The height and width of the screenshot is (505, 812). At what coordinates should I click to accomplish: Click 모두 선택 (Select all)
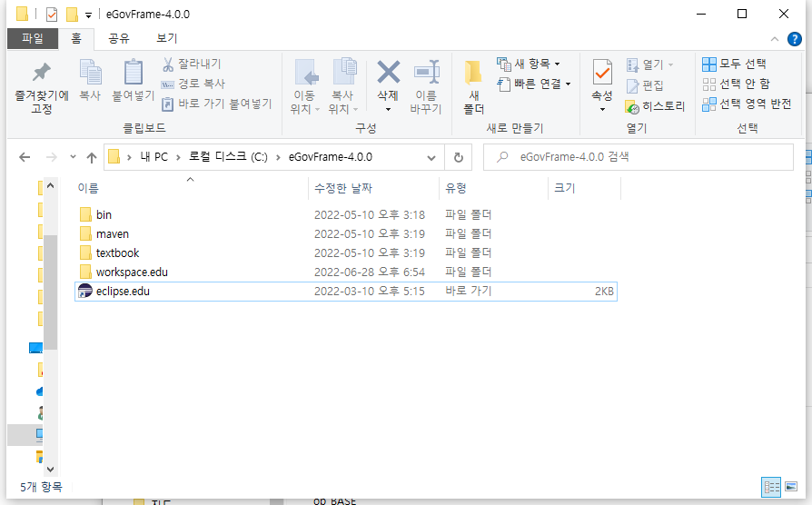734,64
